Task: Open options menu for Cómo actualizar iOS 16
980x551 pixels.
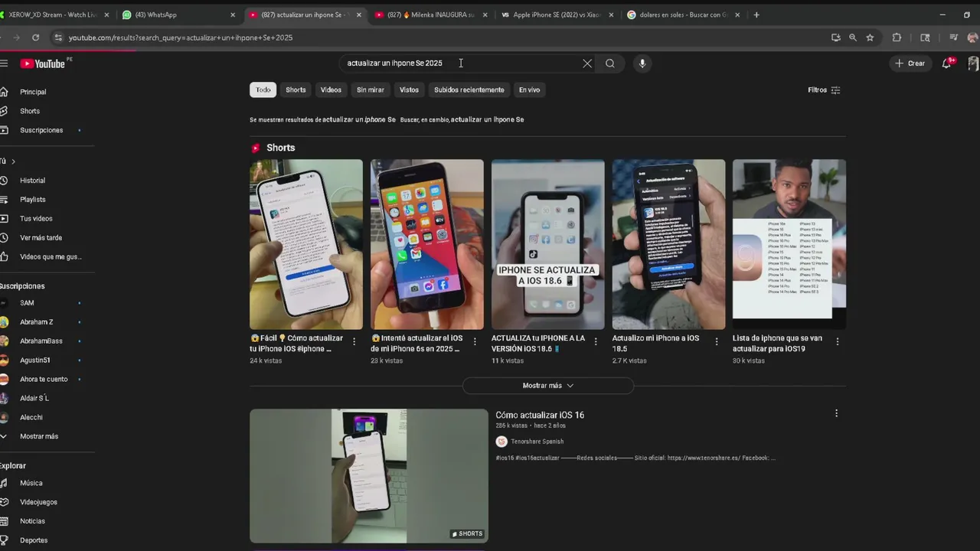Action: pyautogui.click(x=836, y=413)
